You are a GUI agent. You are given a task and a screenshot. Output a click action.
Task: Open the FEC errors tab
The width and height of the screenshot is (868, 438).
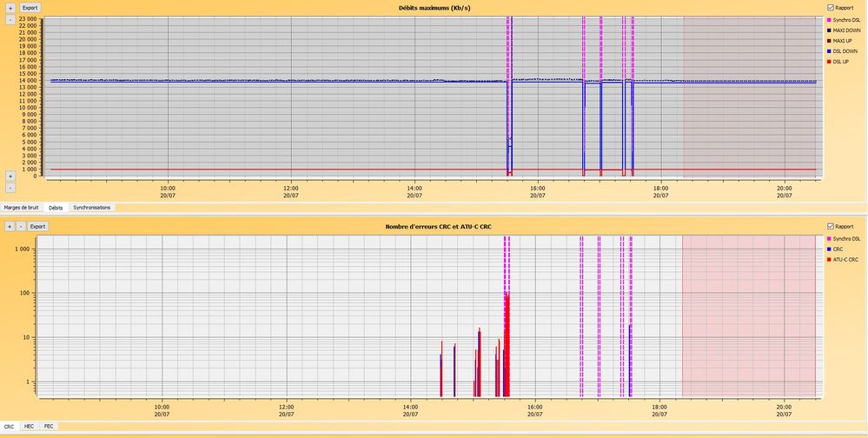click(x=49, y=427)
